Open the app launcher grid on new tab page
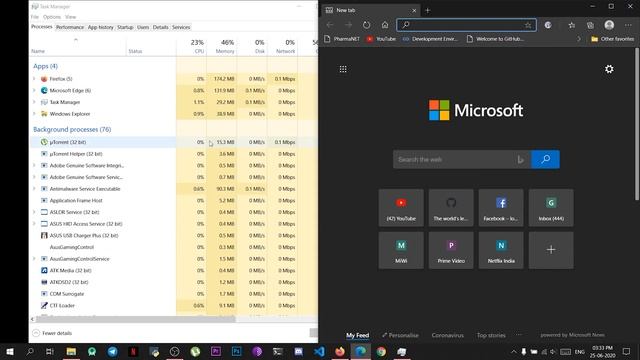 (343, 69)
